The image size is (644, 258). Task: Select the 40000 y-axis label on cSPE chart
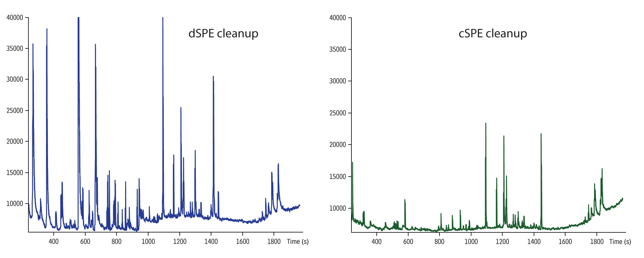(x=337, y=18)
